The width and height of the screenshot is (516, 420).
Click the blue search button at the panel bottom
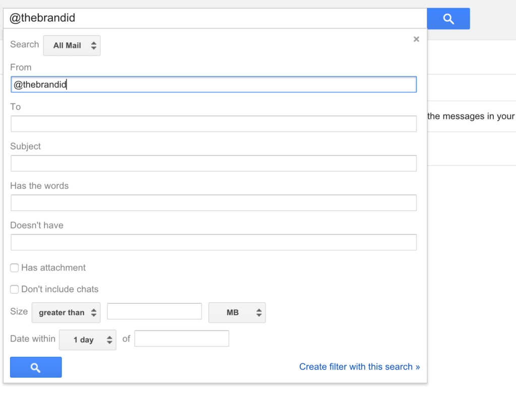point(36,368)
